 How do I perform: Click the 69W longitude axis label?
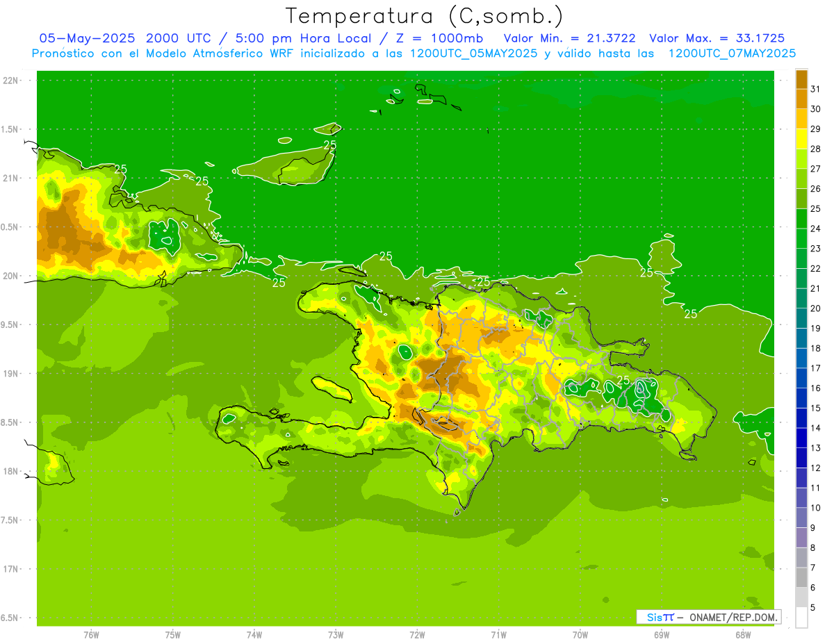[661, 635]
